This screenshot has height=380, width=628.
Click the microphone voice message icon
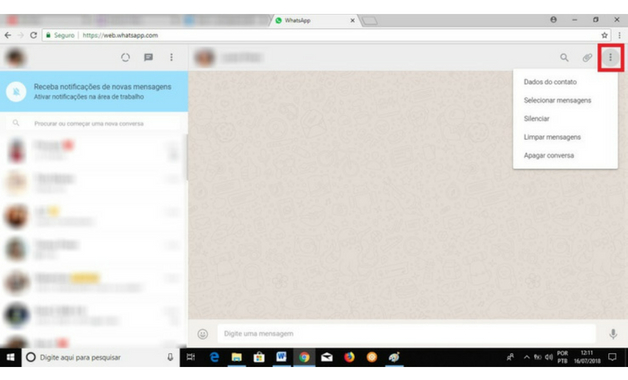click(x=613, y=334)
